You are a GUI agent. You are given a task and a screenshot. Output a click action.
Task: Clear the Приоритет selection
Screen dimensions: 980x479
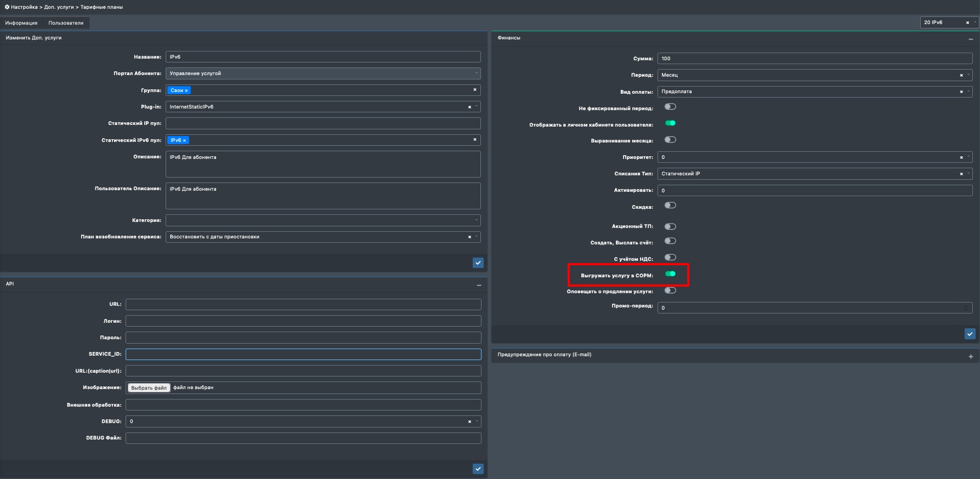(x=961, y=157)
